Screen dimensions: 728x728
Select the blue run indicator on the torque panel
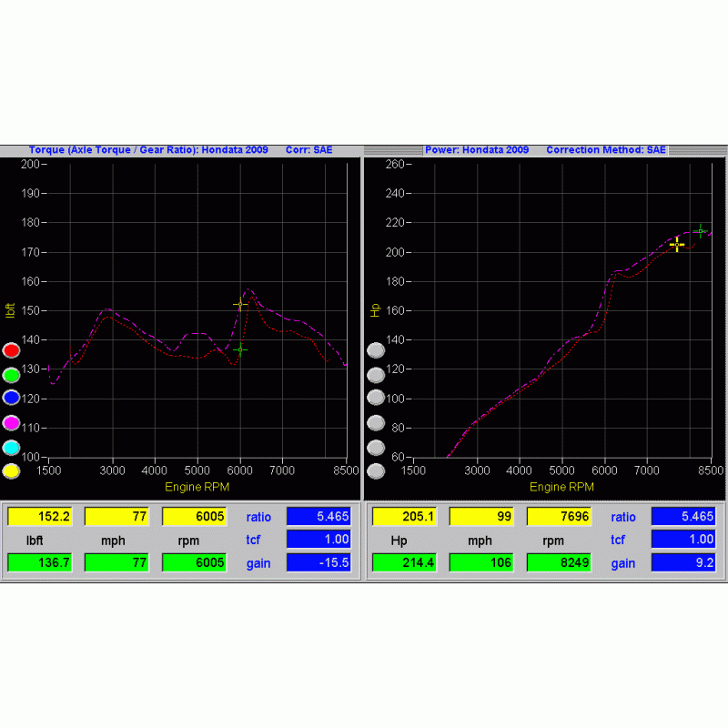pos(11,397)
